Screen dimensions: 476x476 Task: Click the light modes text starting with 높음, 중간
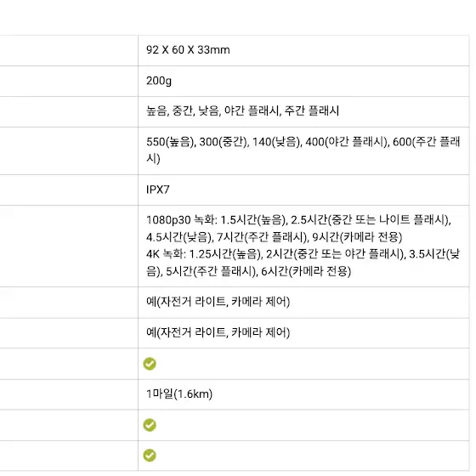(242, 110)
